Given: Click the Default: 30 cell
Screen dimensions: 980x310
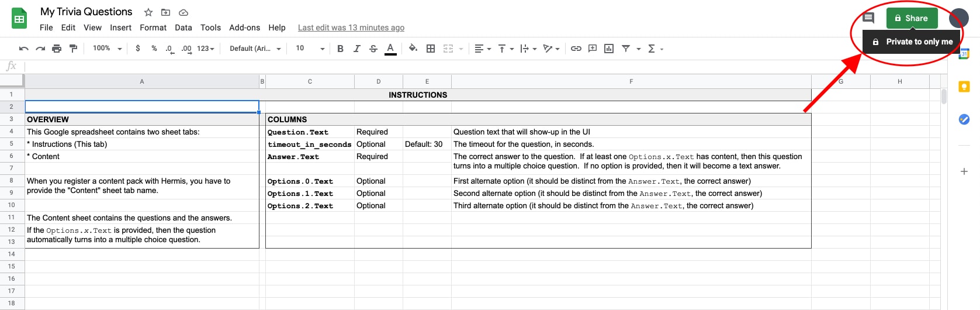Looking at the screenshot, I should tap(427, 144).
